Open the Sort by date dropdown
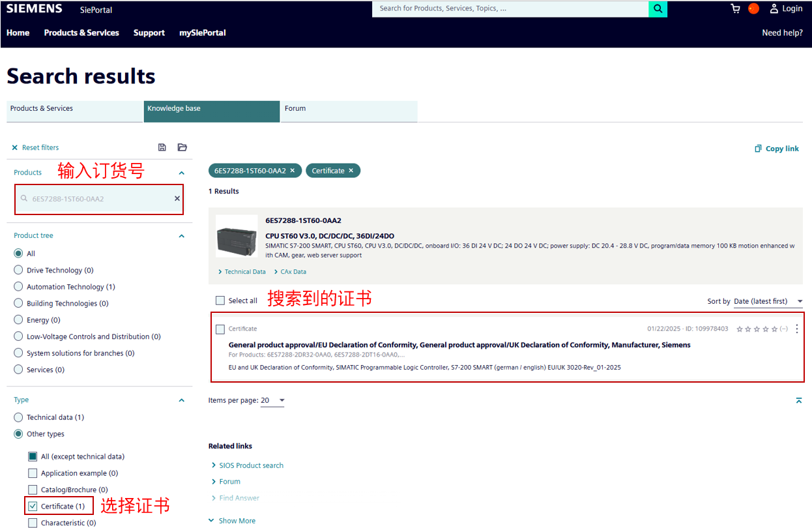Image resolution: width=812 pixels, height=528 pixels. tap(768, 301)
